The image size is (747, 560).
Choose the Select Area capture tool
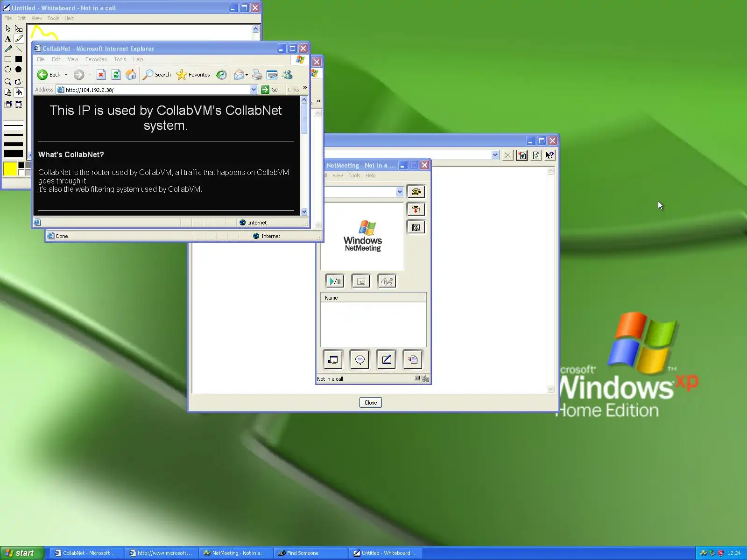[x=19, y=105]
